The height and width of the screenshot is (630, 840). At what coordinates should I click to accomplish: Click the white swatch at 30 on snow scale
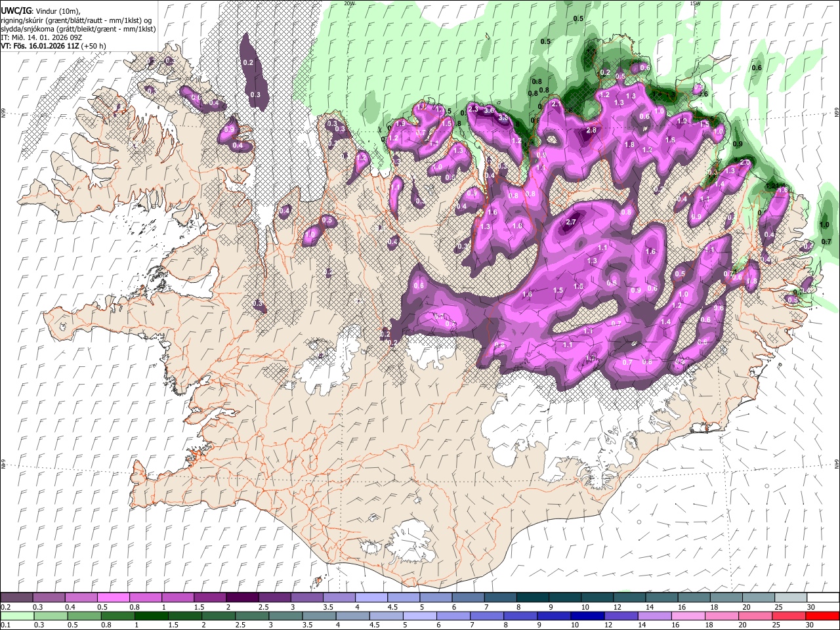click(822, 598)
